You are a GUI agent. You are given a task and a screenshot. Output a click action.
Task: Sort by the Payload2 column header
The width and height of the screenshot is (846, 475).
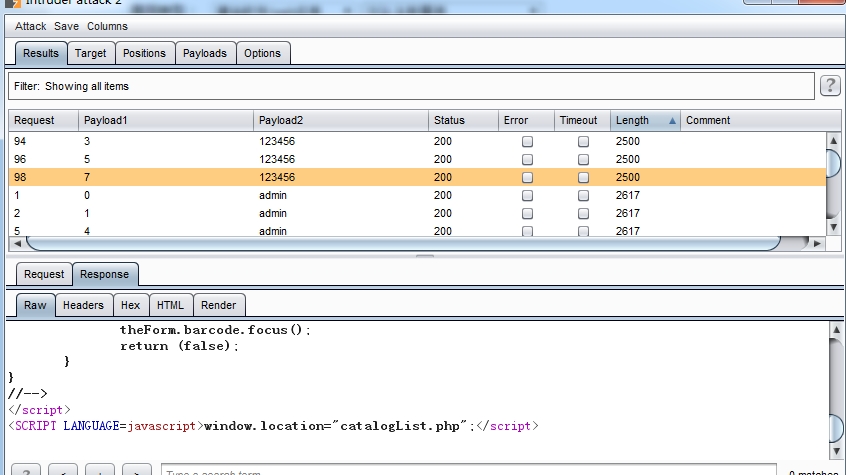341,120
